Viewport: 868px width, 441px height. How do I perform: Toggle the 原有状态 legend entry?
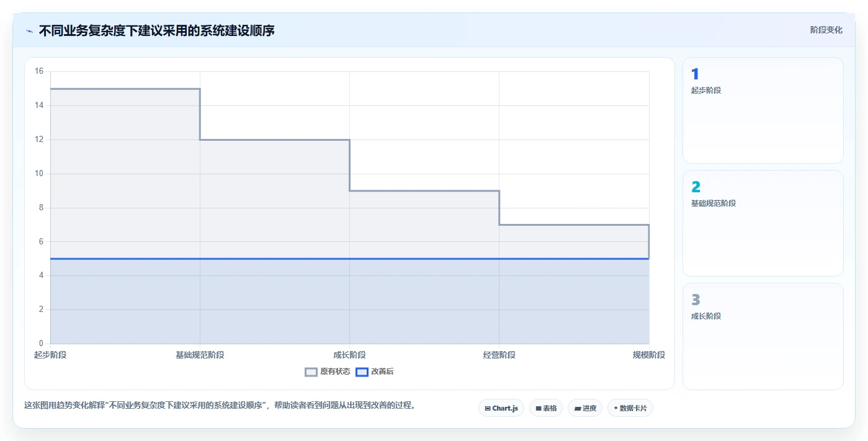328,372
